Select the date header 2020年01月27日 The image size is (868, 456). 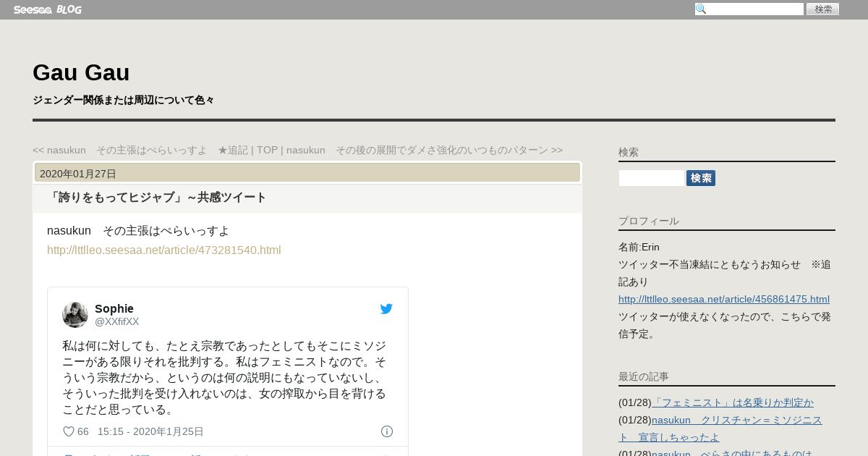(x=78, y=174)
